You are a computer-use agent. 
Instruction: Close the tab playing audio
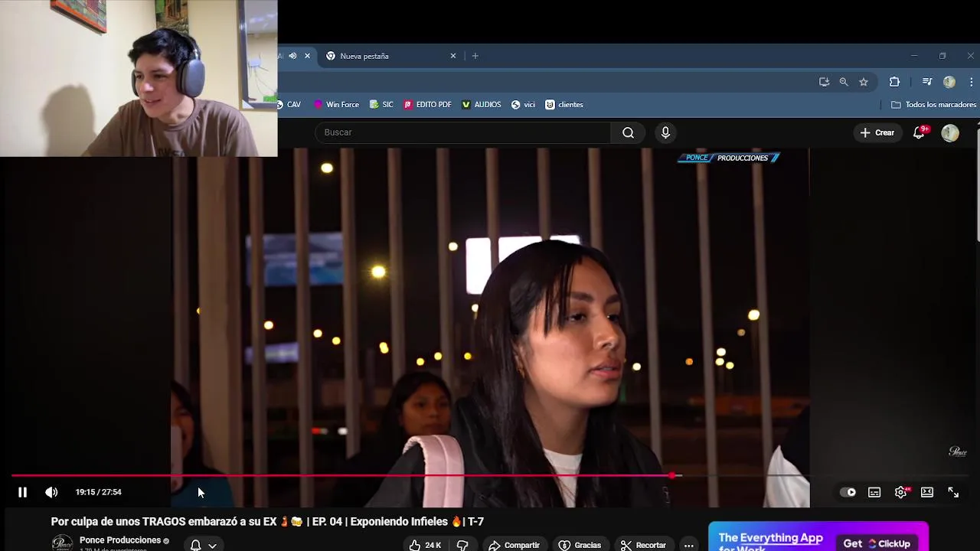[x=307, y=56]
